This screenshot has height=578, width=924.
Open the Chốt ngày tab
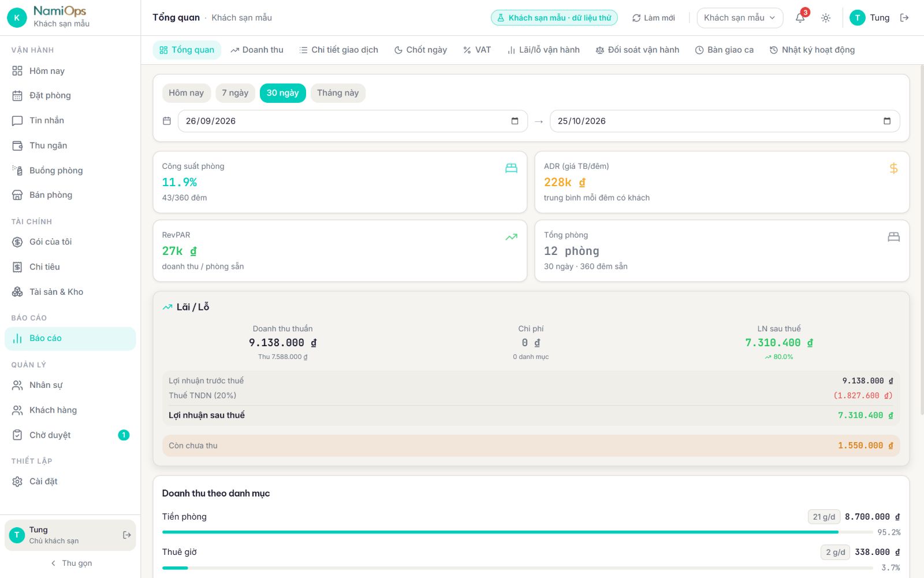420,50
